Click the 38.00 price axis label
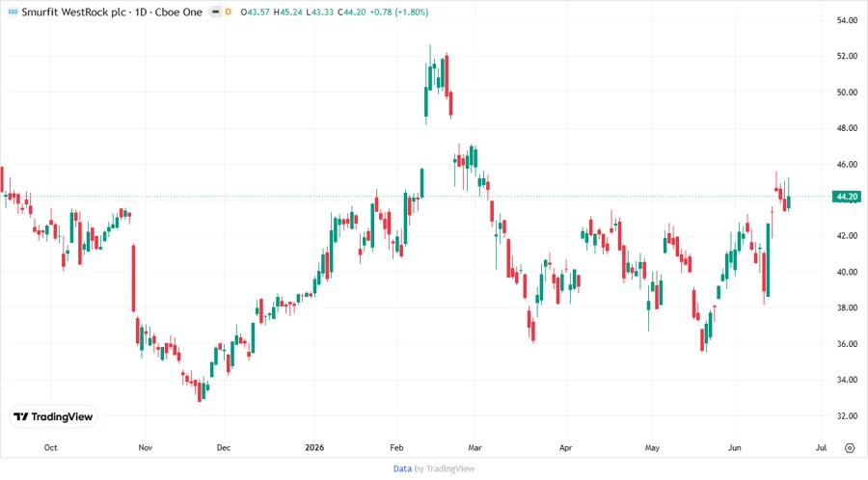Screen dimensions: 868x480 pos(847,308)
